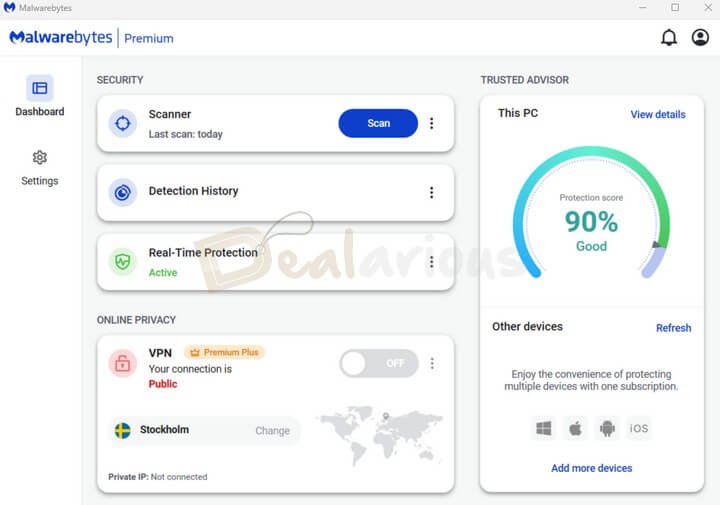
Task: Click Private IP: Not connected text
Action: pyautogui.click(x=158, y=477)
